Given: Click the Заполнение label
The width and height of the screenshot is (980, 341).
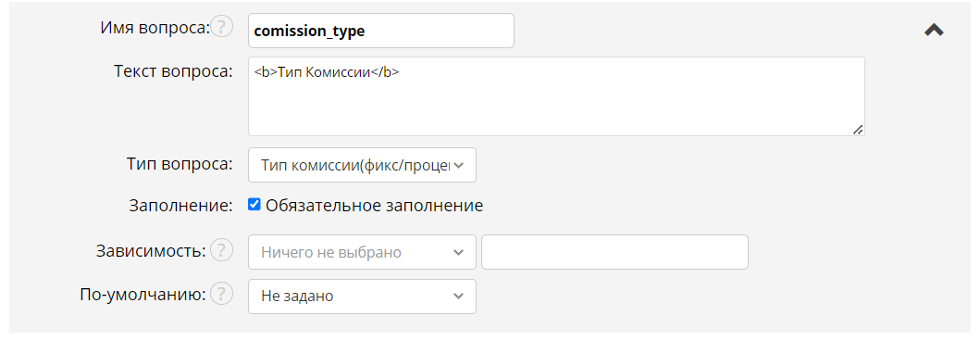Looking at the screenshot, I should [x=181, y=205].
